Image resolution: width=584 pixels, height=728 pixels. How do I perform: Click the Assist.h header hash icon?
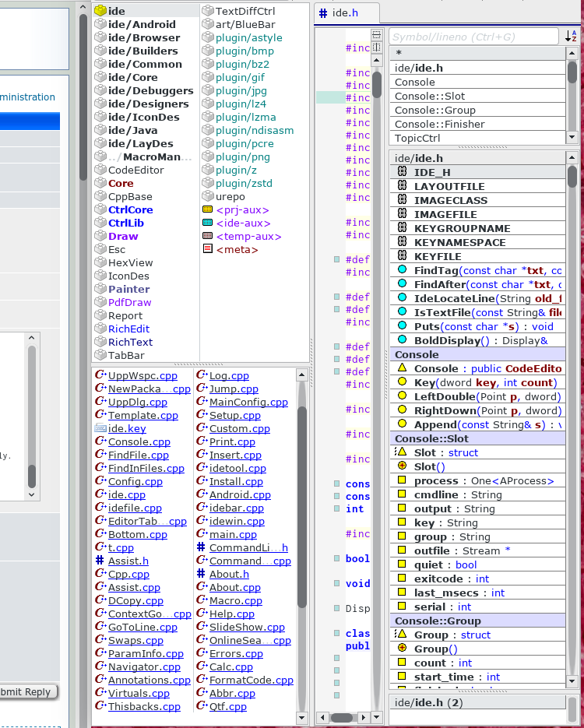click(x=100, y=561)
